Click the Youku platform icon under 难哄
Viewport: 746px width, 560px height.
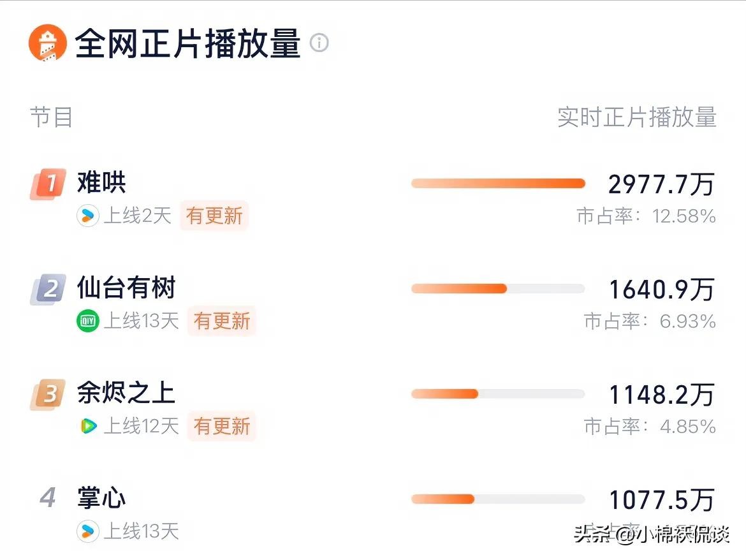[87, 216]
